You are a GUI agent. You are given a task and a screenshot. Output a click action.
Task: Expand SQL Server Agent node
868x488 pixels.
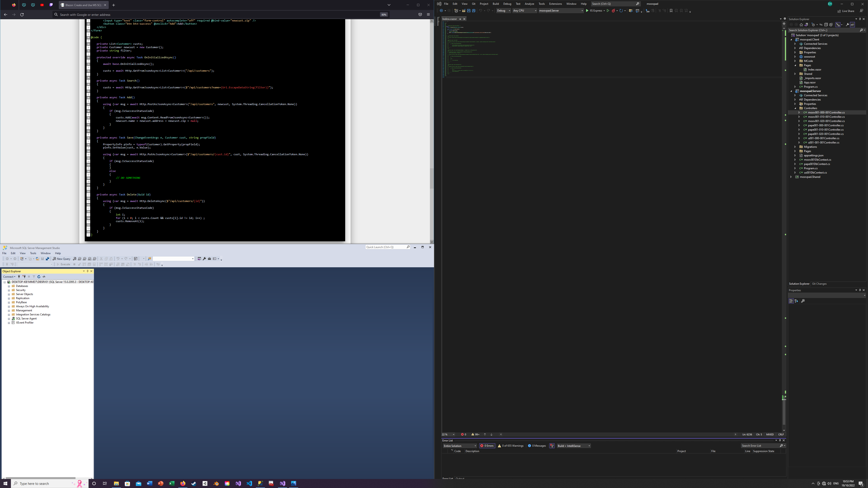point(9,319)
